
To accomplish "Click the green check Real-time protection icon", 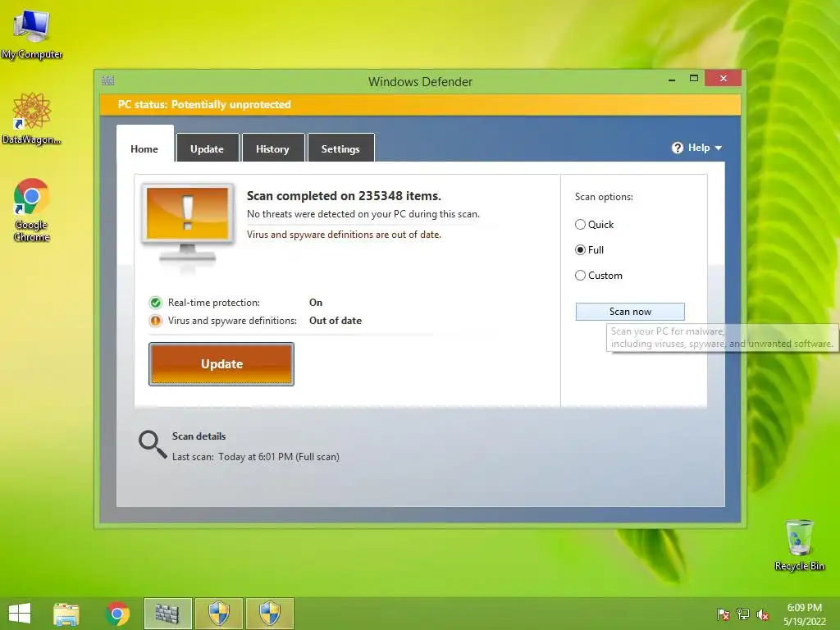I will (x=155, y=304).
